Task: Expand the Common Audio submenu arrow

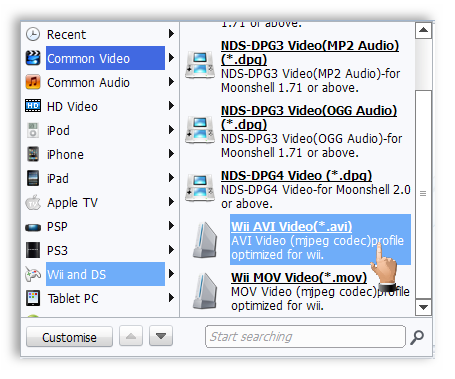Action: pos(171,82)
